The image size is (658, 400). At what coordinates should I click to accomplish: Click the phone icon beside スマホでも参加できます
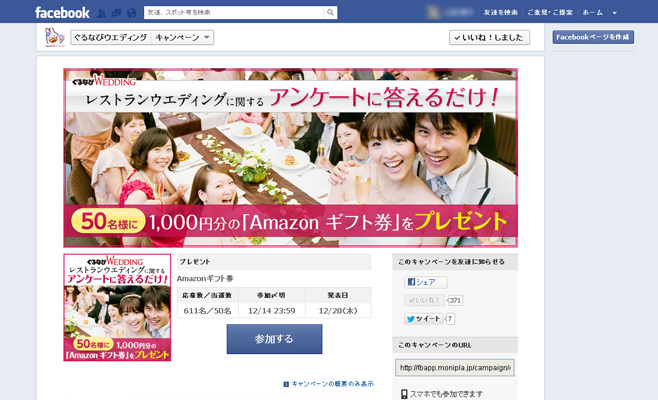(x=404, y=394)
